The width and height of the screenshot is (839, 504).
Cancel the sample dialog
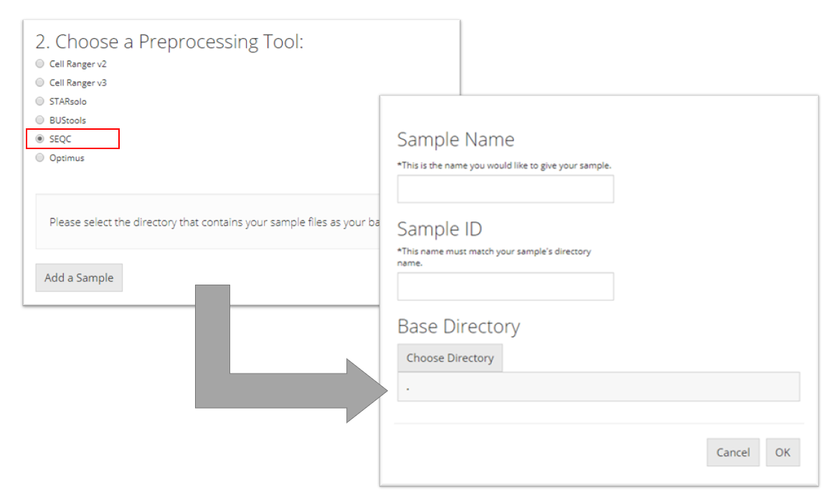coord(733,452)
